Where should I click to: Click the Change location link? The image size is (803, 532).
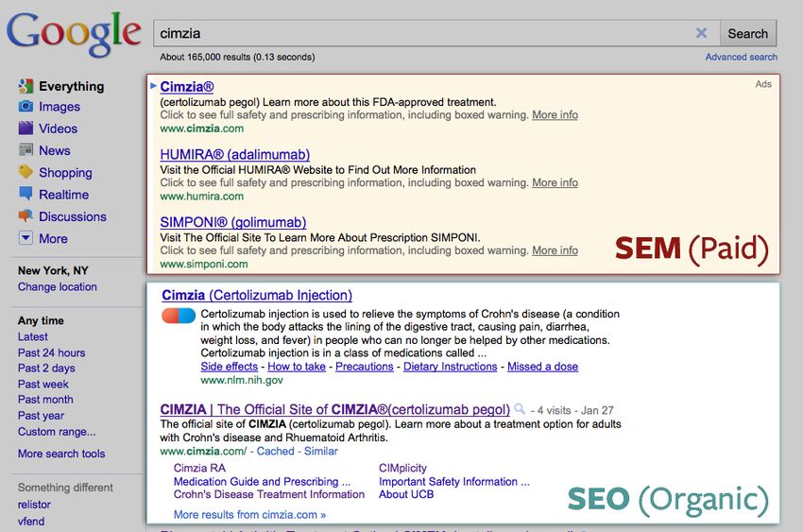[57, 286]
